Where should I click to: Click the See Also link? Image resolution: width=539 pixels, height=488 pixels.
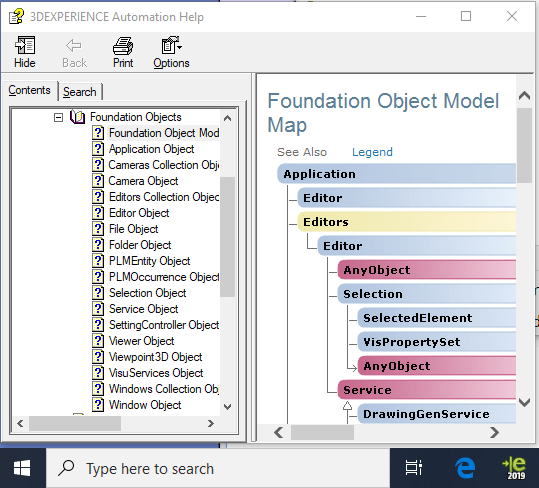[302, 152]
